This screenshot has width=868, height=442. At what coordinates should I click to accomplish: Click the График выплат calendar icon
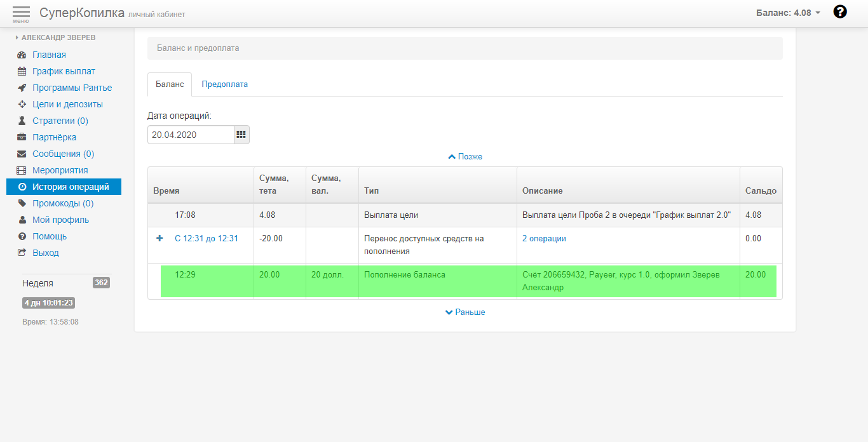pyautogui.click(x=22, y=72)
